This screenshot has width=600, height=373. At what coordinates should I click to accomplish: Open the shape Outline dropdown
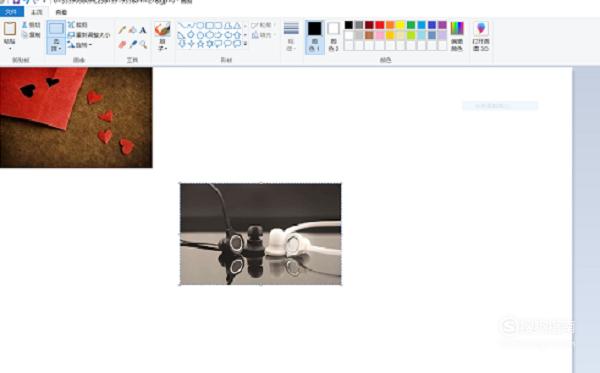tap(264, 25)
